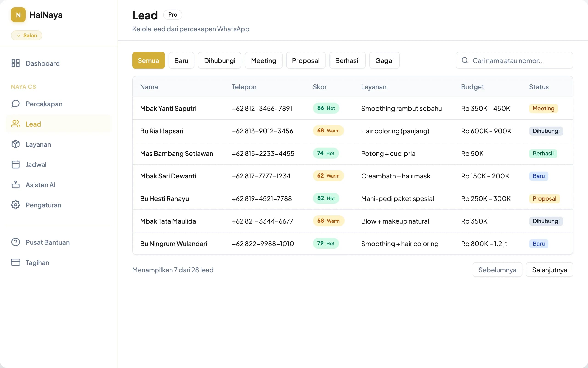The width and height of the screenshot is (588, 368).
Task: Click Smoothing + hair coloring service cell
Action: (x=400, y=244)
